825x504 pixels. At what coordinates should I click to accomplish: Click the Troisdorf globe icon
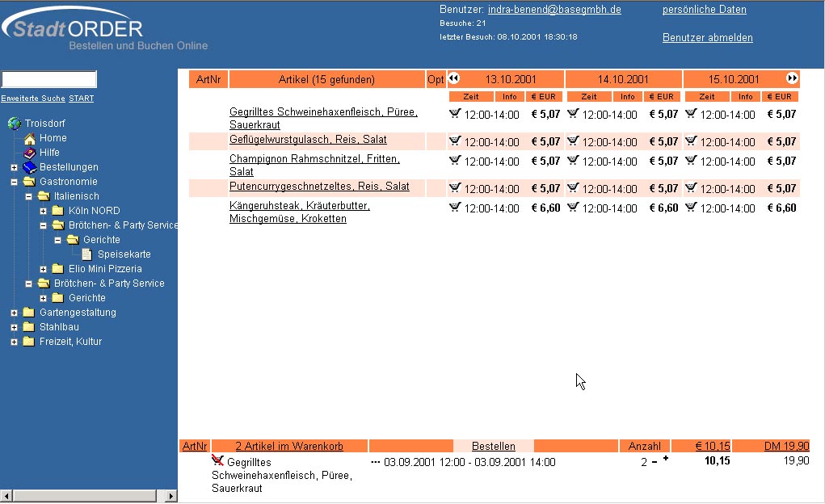pyautogui.click(x=15, y=124)
